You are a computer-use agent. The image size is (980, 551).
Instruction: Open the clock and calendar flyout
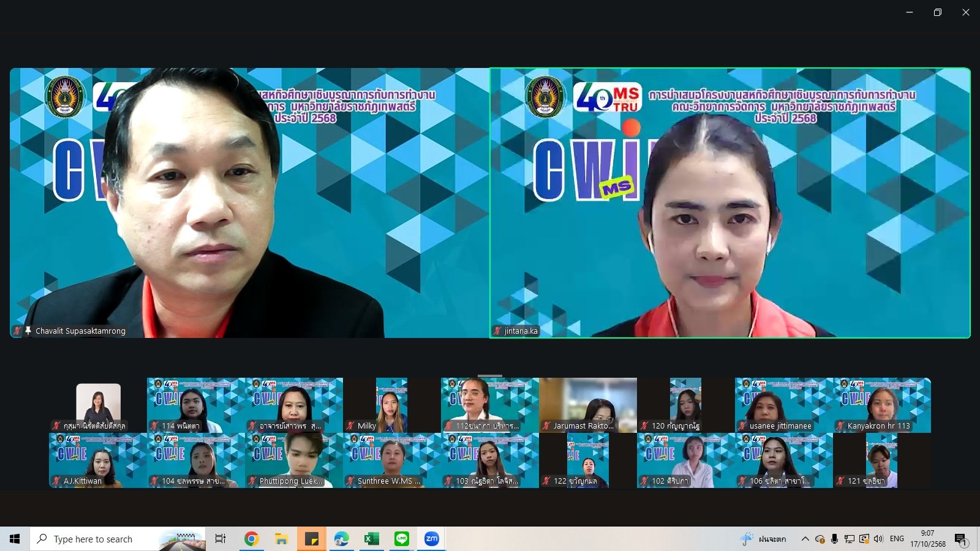tap(927, 539)
